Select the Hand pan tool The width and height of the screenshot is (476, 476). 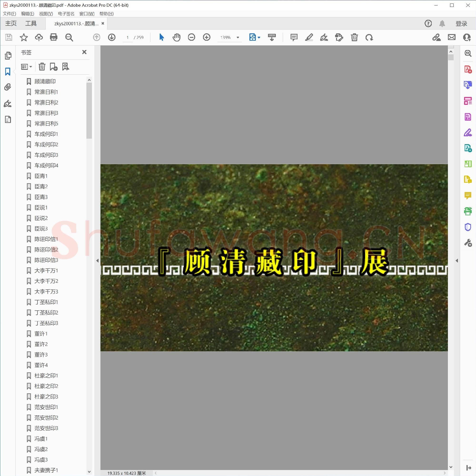coord(176,37)
